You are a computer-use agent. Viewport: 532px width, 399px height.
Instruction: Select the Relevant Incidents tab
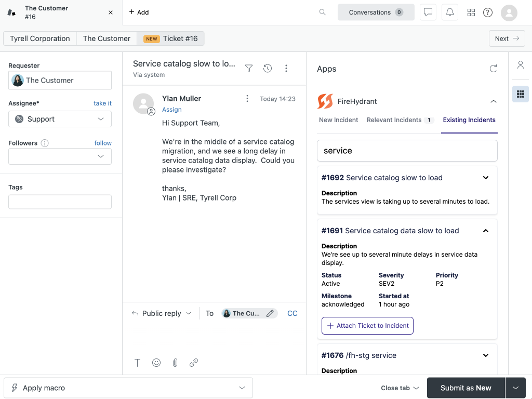(x=395, y=119)
